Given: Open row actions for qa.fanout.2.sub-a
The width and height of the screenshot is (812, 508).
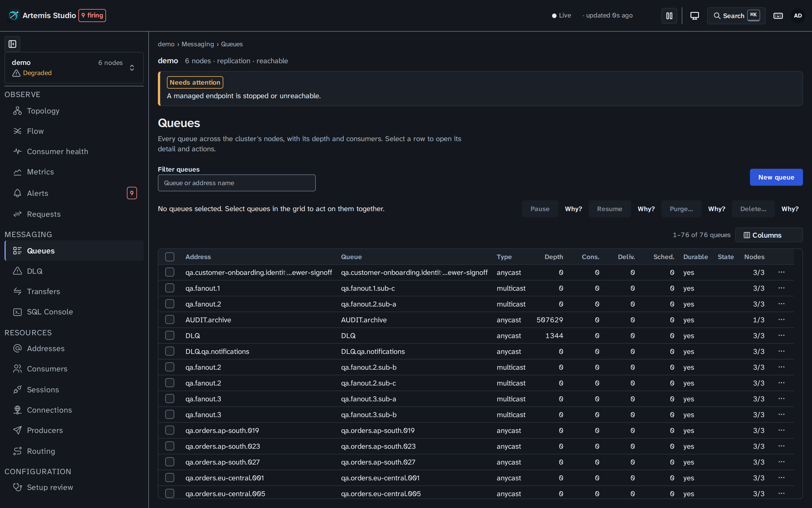Looking at the screenshot, I should pos(782,304).
